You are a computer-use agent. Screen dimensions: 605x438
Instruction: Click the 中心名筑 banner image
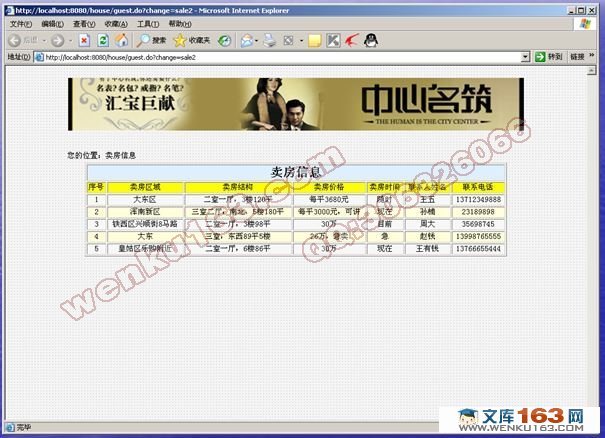(296, 104)
